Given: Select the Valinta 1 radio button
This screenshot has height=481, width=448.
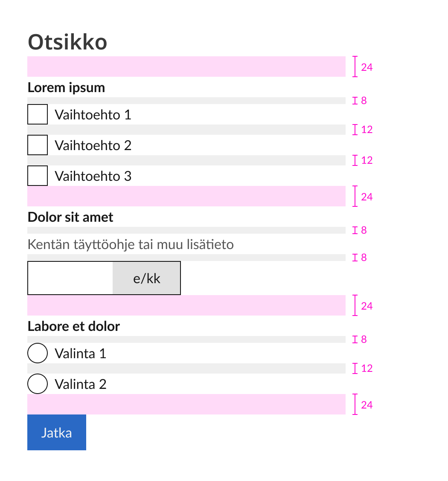Looking at the screenshot, I should [x=38, y=353].
